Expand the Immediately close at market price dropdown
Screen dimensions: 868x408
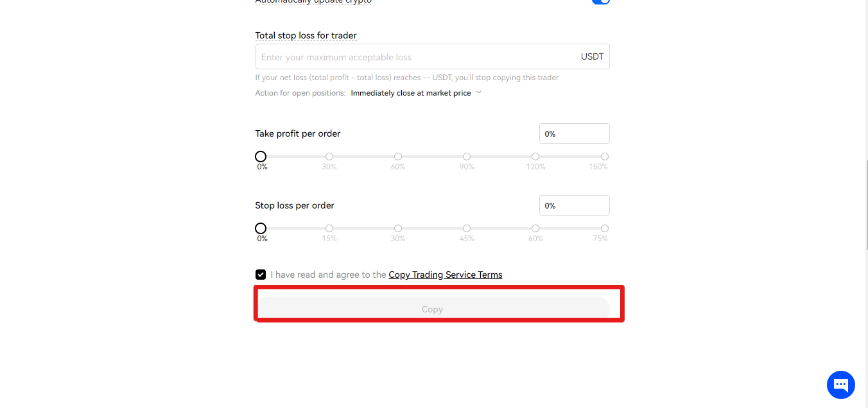[416, 93]
